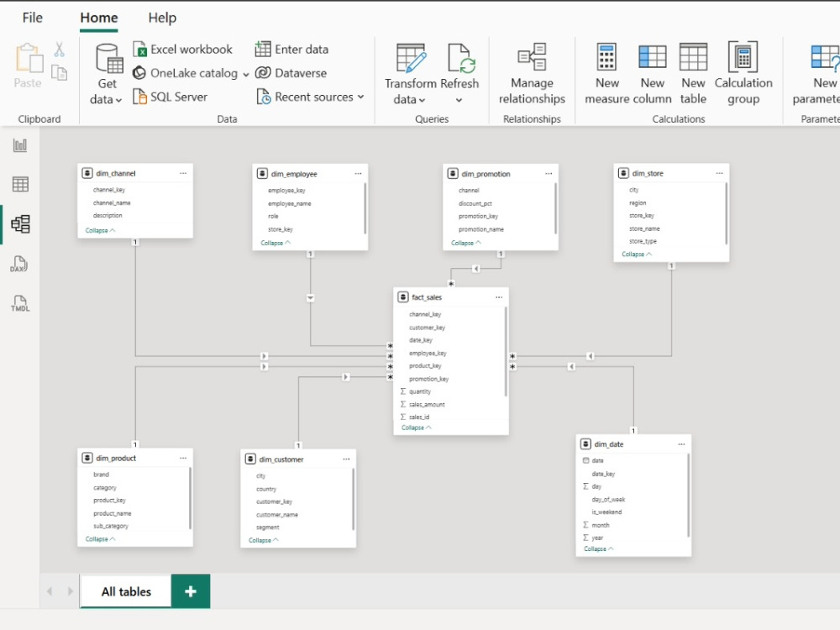This screenshot has width=840, height=630.
Task: Select the dim_employee relationship filter arrow
Action: [310, 298]
